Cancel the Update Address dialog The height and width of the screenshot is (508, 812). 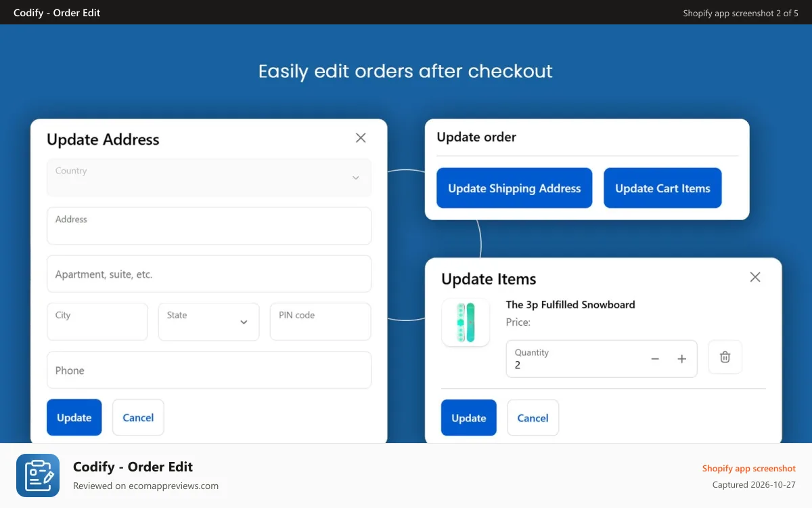coord(138,417)
